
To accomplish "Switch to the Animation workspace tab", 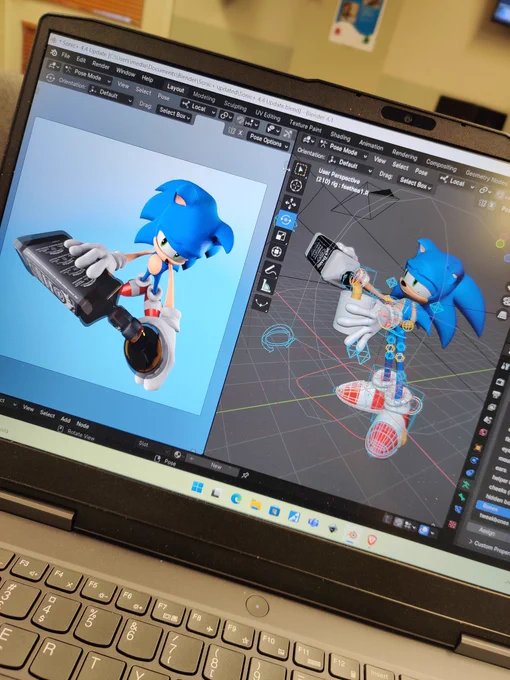I will point(371,145).
